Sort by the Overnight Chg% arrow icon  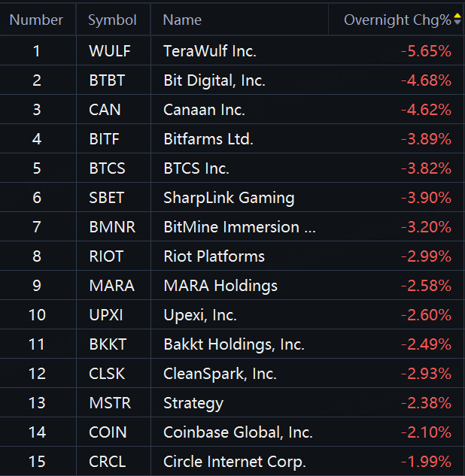[x=457, y=20]
